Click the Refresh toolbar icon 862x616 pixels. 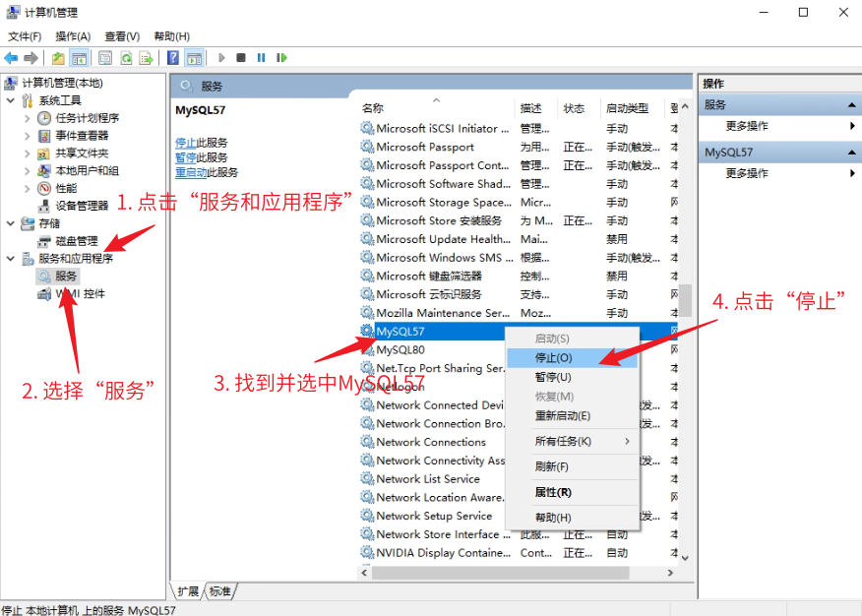(126, 58)
